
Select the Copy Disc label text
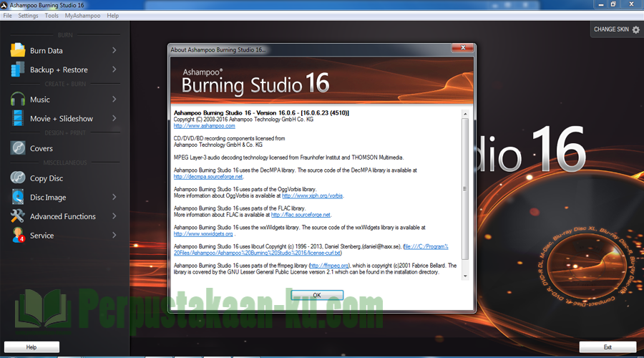coord(47,178)
